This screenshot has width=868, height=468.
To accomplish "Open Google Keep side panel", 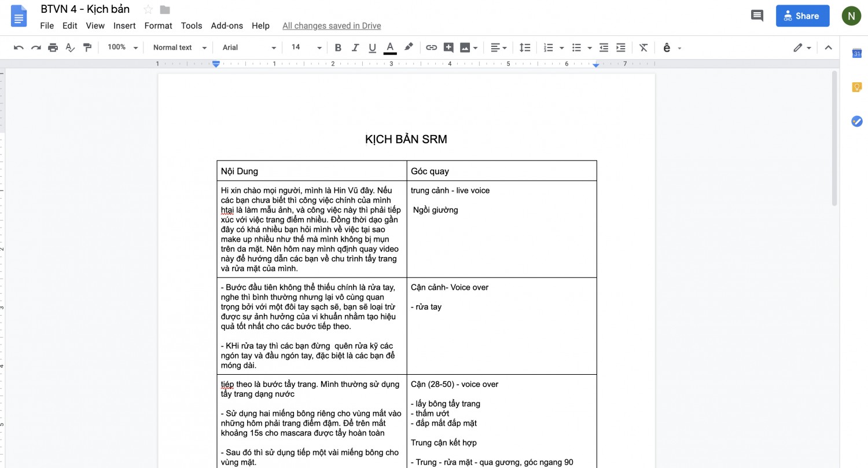I will tap(857, 87).
